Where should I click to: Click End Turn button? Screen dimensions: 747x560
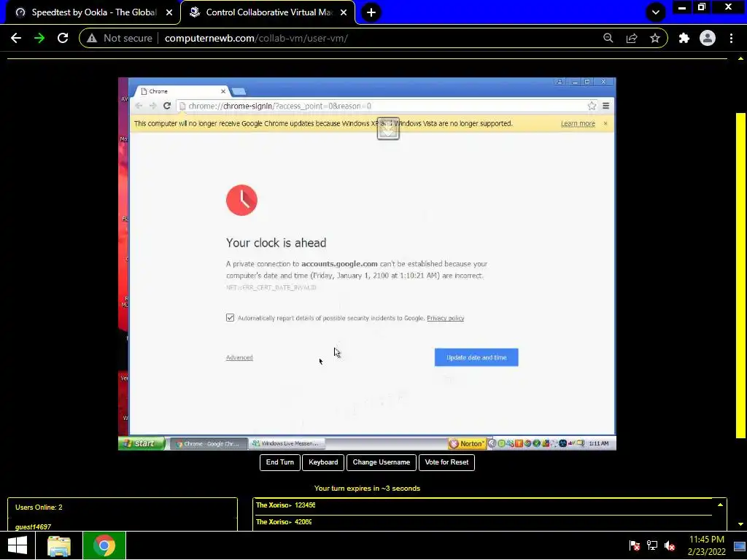[x=280, y=462]
